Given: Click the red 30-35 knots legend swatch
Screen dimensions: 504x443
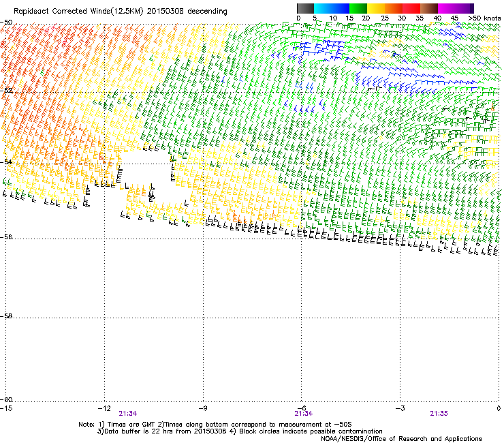Looking at the screenshot, I should pos(411,8).
